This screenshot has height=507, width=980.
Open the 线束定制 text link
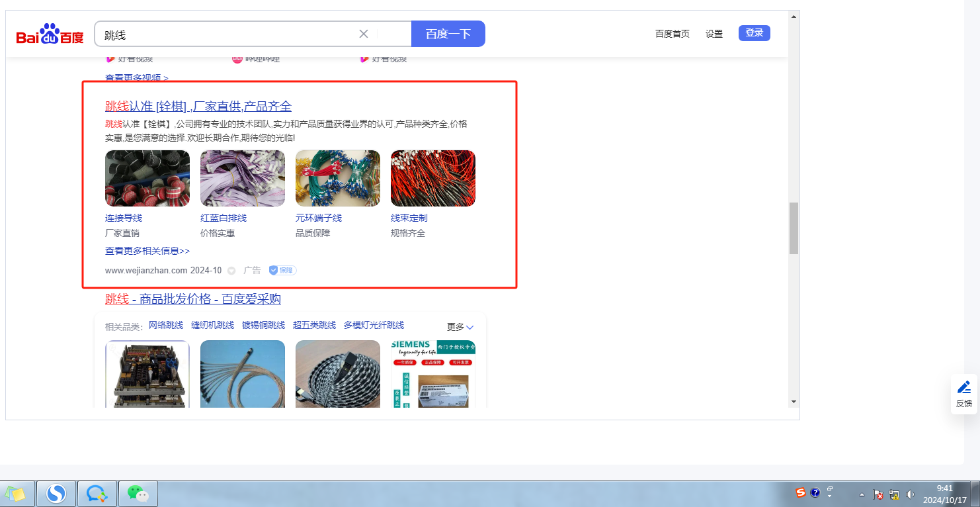409,218
